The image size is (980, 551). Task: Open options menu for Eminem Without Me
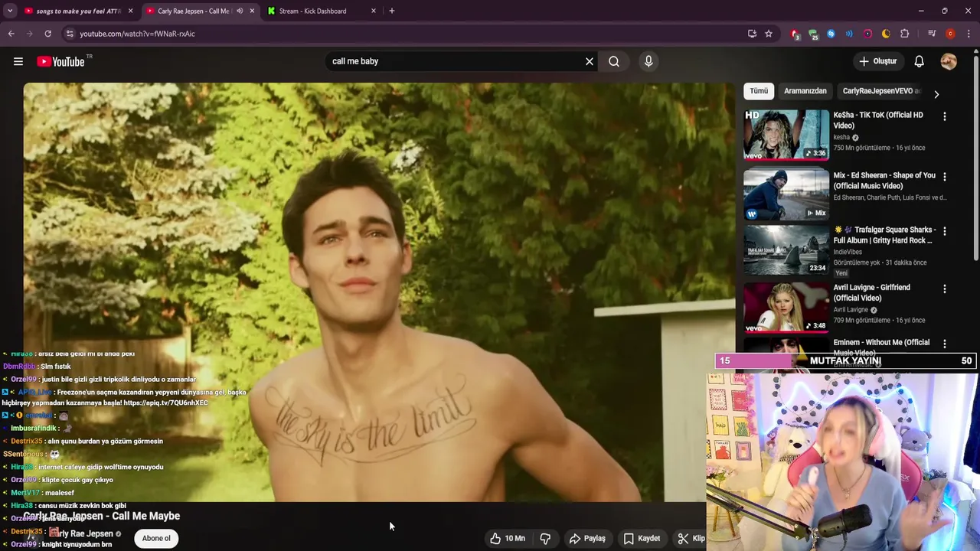click(x=944, y=344)
